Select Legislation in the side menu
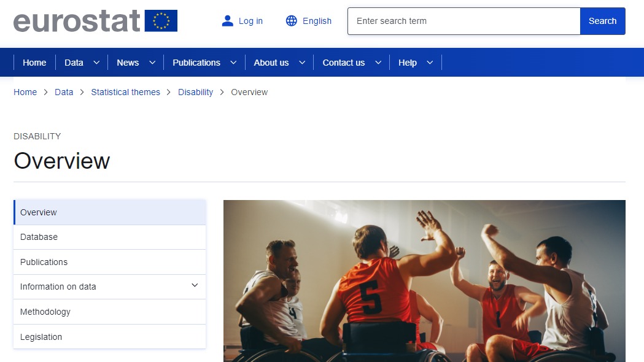Image resolution: width=644 pixels, height=362 pixels. click(x=110, y=337)
